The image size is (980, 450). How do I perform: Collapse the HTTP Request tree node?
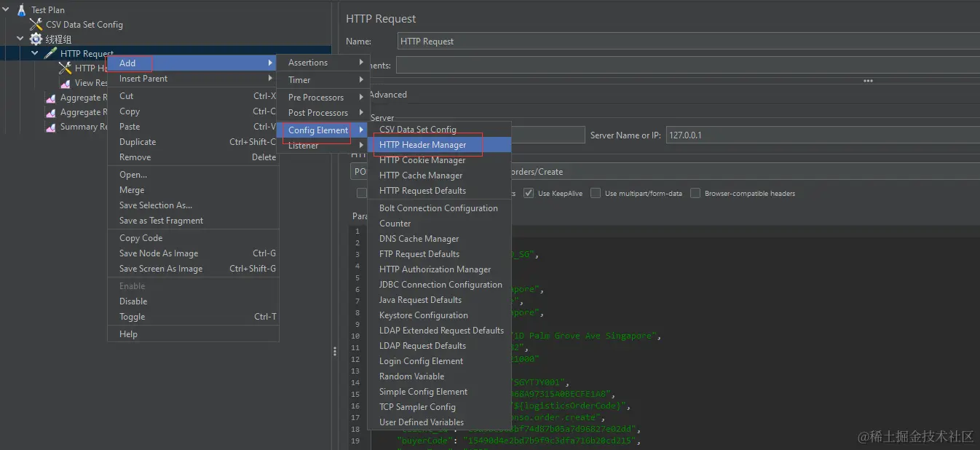[35, 54]
